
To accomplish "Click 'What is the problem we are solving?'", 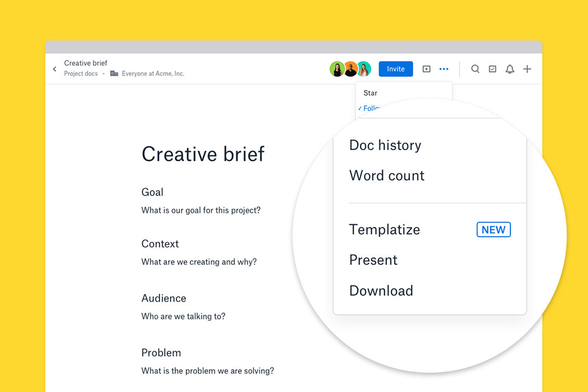I will point(208,371).
